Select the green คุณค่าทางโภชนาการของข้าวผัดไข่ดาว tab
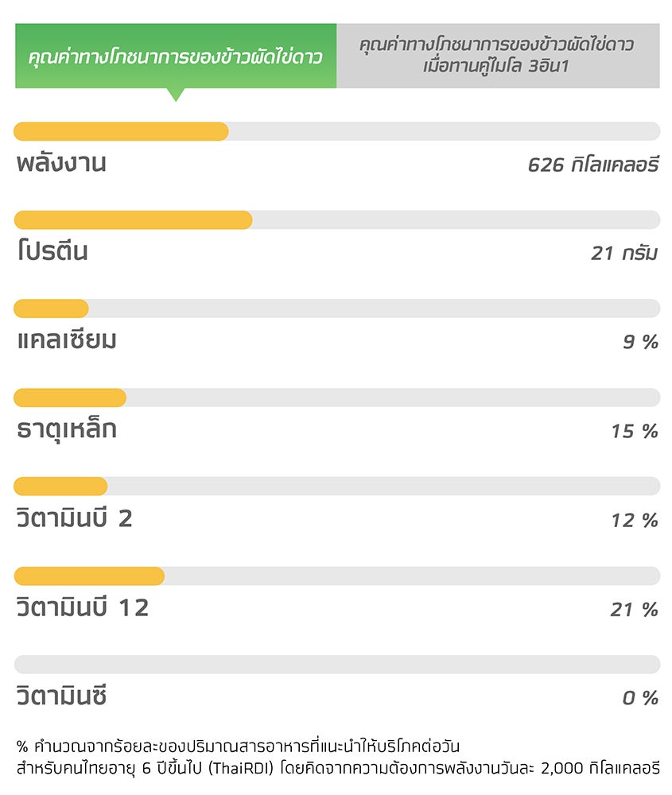The image size is (672, 795). 176,56
